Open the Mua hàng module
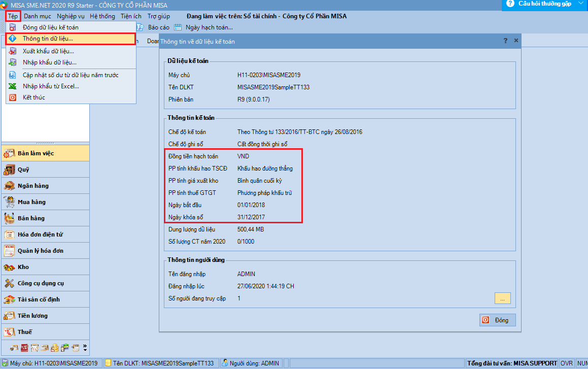Screen dimensions: 588x369 (45, 202)
